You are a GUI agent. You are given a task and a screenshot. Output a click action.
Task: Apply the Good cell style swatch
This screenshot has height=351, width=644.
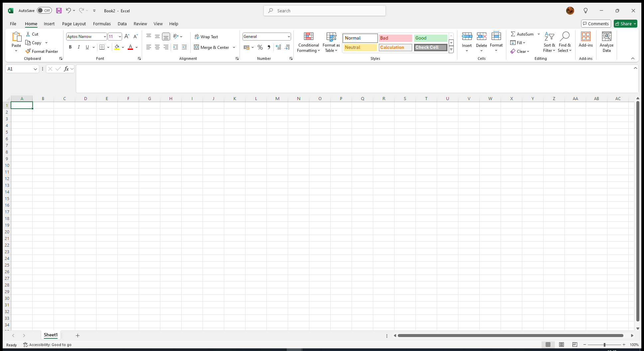point(430,38)
